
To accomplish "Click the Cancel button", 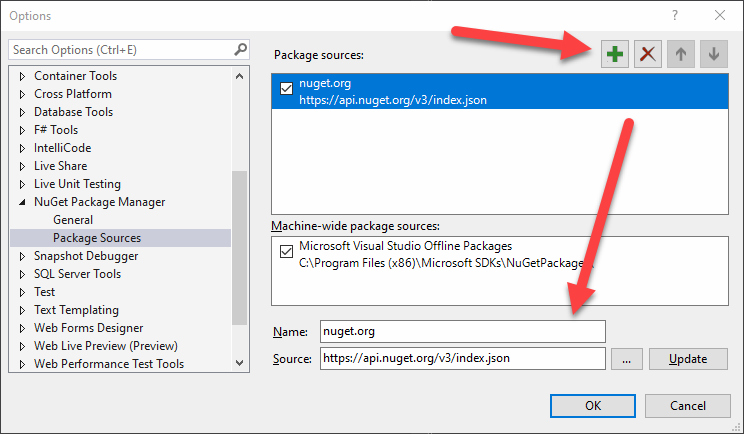I will pos(687,406).
